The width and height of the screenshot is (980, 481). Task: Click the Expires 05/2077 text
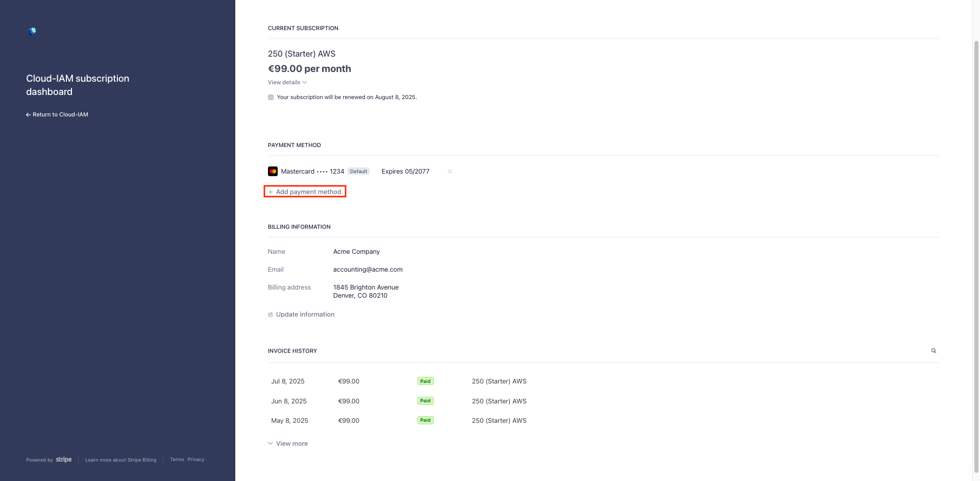405,172
